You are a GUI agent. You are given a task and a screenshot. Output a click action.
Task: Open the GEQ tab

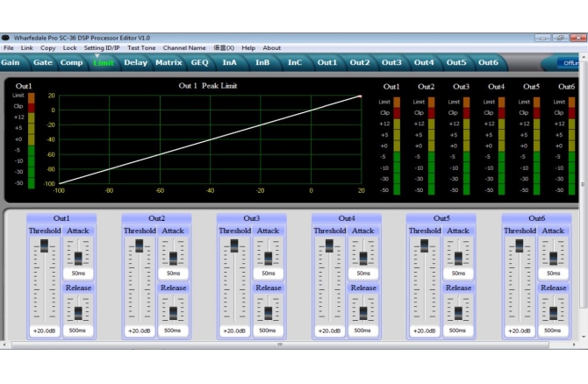(198, 62)
